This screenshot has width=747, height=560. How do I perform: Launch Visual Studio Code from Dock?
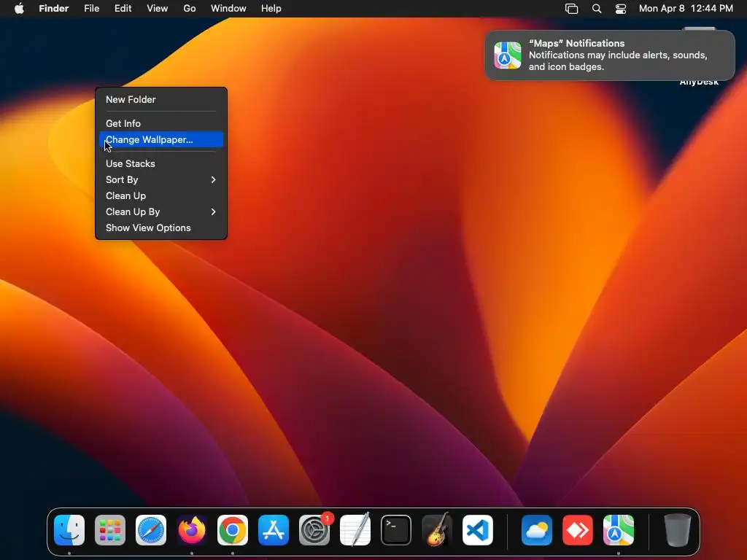coord(478,530)
